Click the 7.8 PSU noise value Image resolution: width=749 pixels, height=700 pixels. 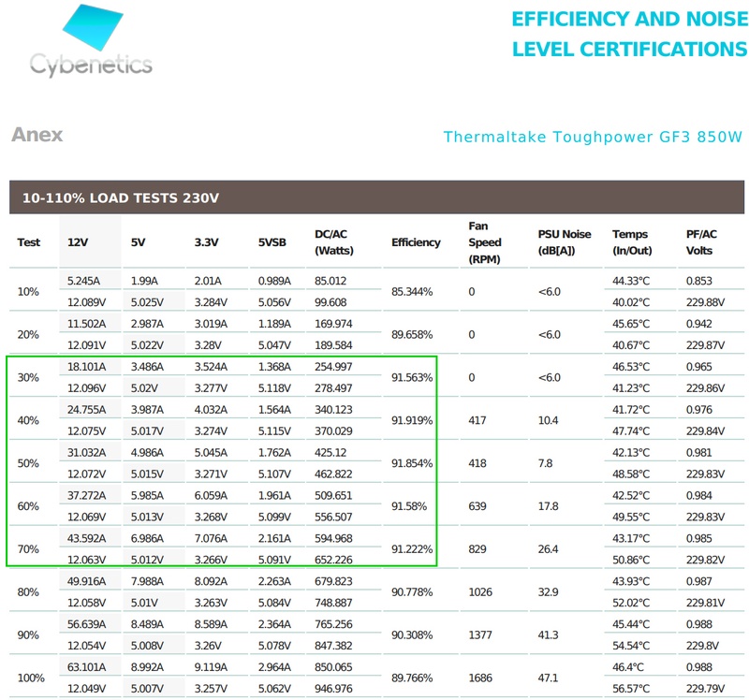click(546, 463)
